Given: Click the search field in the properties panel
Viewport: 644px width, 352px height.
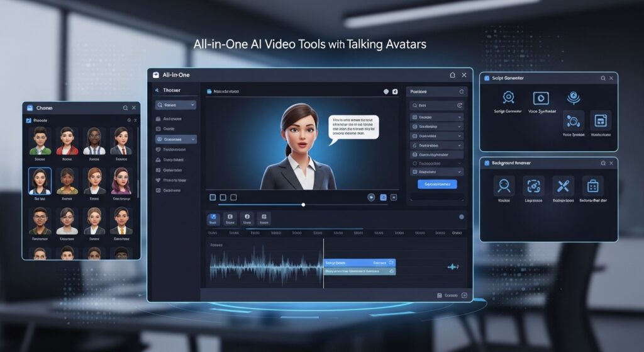Looking at the screenshot, I should coord(436,105).
